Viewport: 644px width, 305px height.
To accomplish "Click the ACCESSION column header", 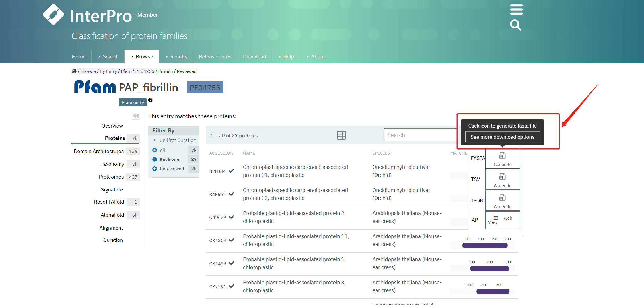I will click(221, 153).
